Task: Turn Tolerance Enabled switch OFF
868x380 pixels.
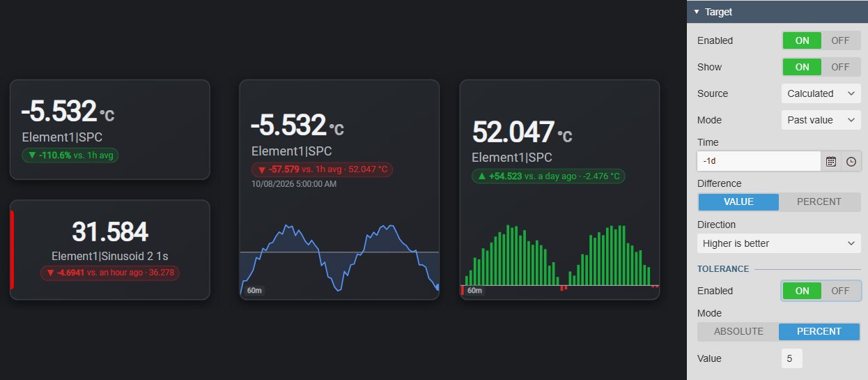Action: [841, 291]
